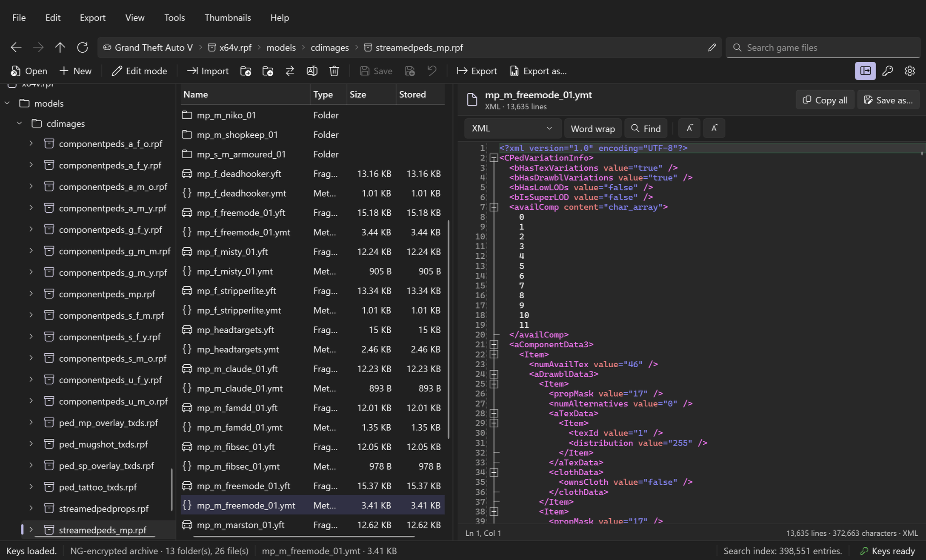
Task: Click the trash delete icon in toolbar
Action: point(334,71)
